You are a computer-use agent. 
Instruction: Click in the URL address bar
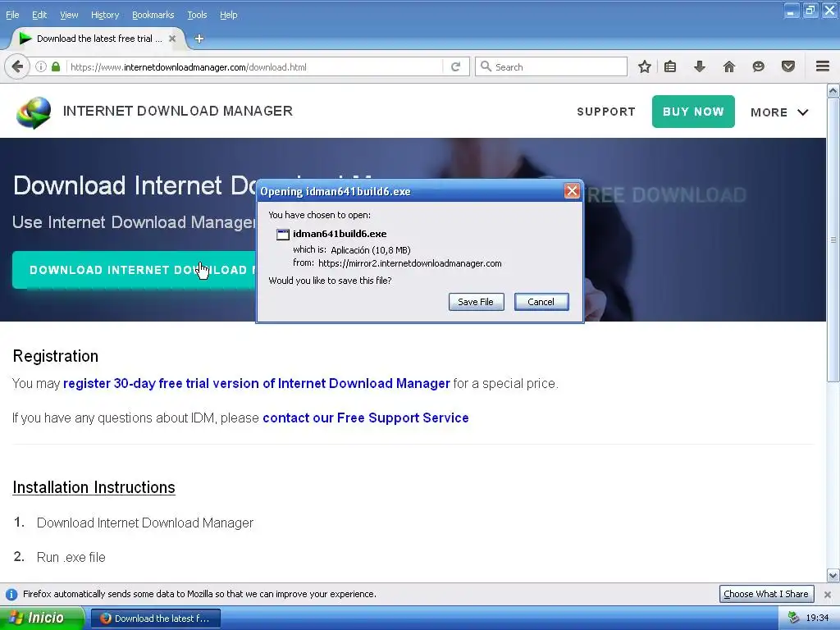coord(255,67)
